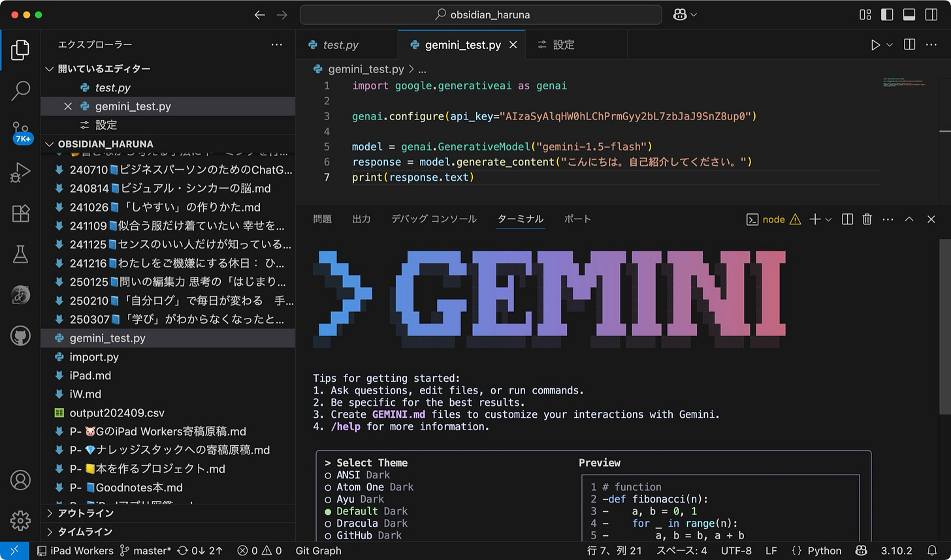
Task: Split the editor to the right
Action: [909, 44]
